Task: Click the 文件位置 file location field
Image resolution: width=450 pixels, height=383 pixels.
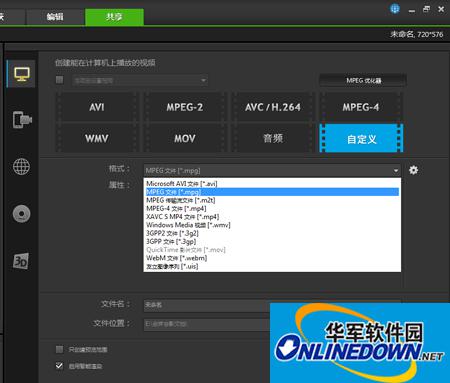Action: point(207,324)
